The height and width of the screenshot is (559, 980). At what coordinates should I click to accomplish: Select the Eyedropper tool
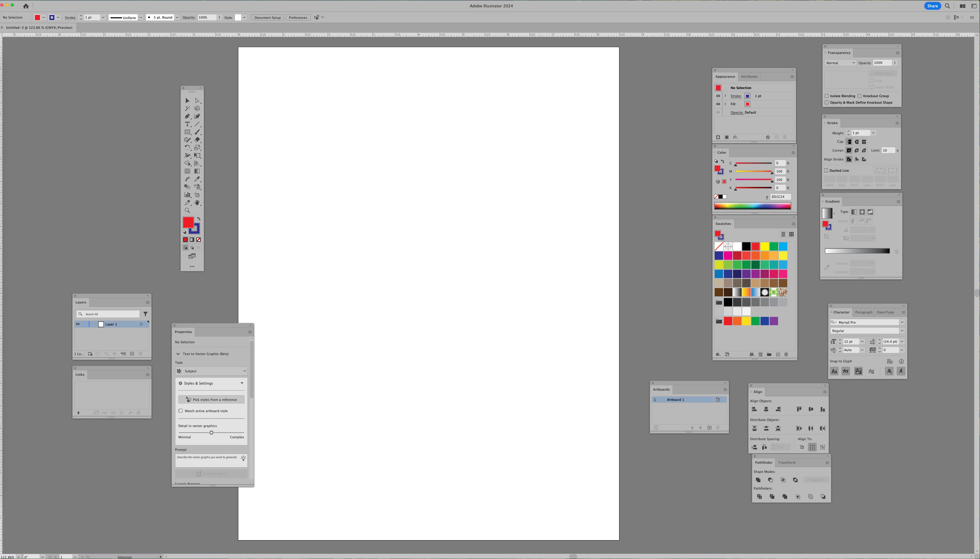(197, 179)
